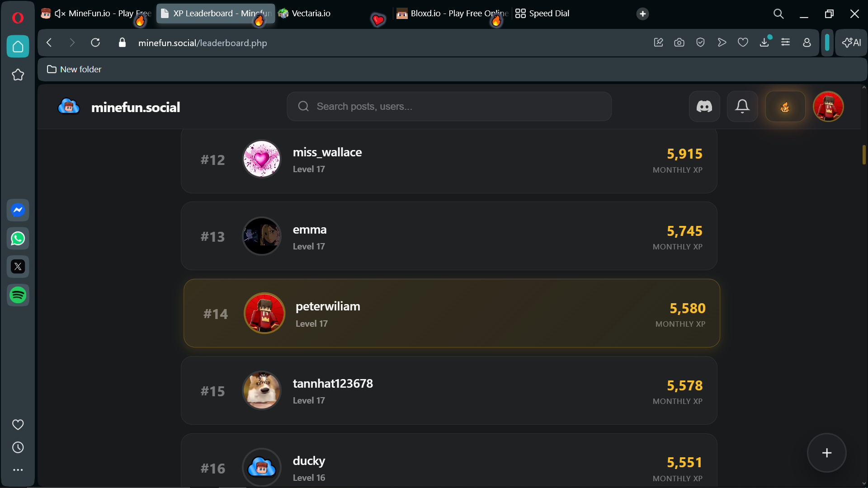Switch to the Vectaria.io tab
Image resolution: width=868 pixels, height=488 pixels.
311,14
